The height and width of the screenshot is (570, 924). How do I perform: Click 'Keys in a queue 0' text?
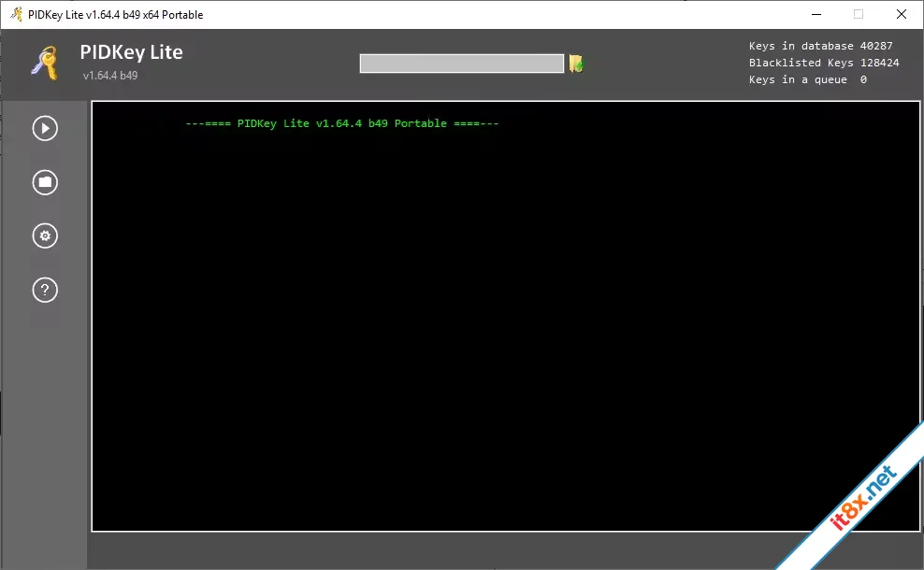(807, 79)
